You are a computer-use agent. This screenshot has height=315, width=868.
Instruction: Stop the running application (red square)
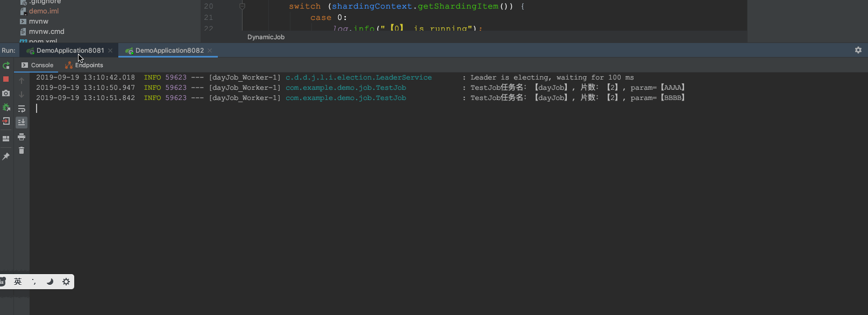click(6, 79)
